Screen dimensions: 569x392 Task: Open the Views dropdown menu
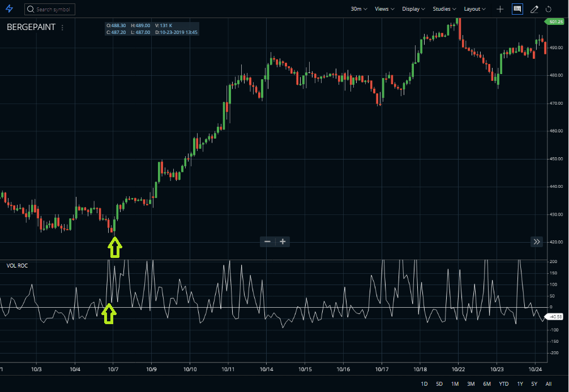(x=384, y=8)
